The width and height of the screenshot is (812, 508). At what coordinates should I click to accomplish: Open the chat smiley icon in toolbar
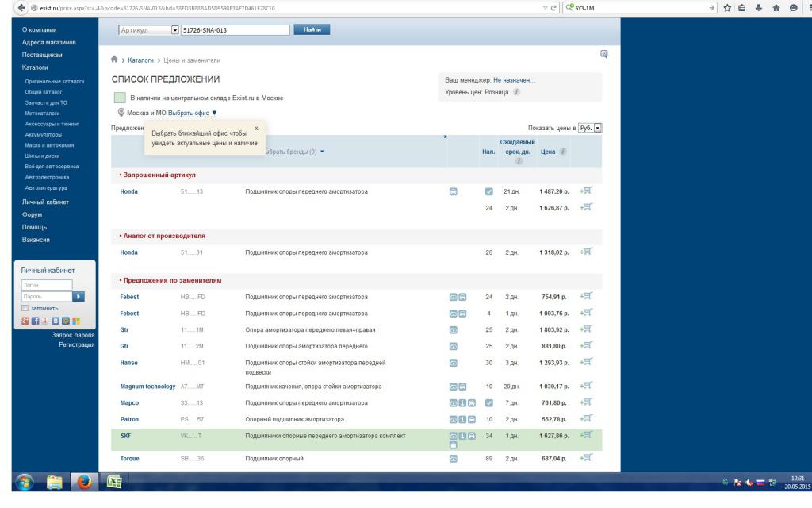pyautogui.click(x=793, y=8)
